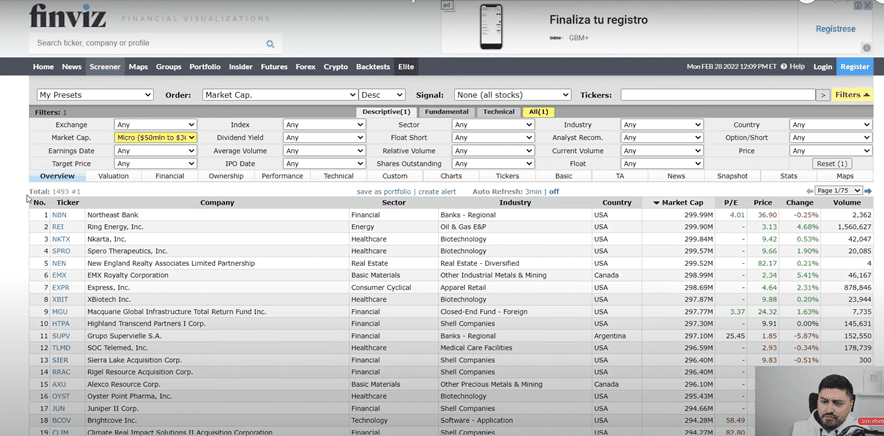Click the Register button
884x436 pixels.
[854, 67]
